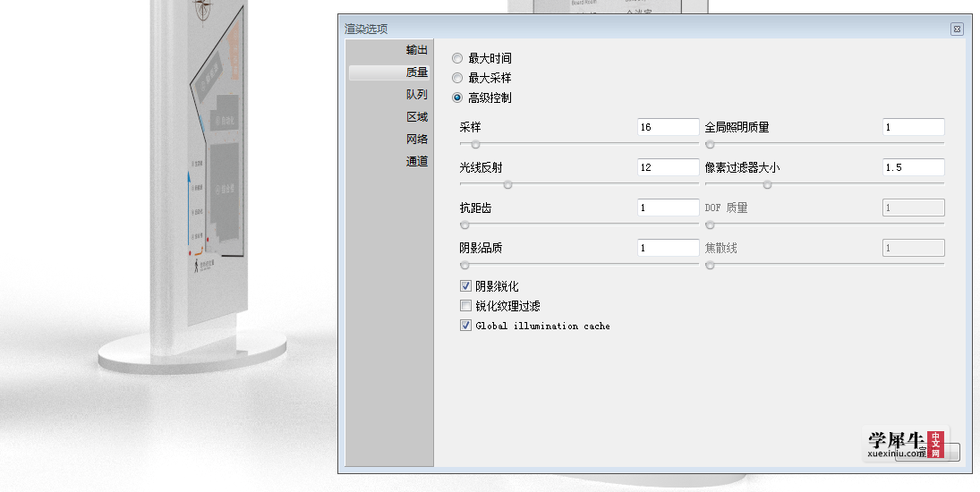Switch to the 队列 tab
980x492 pixels.
416,94
